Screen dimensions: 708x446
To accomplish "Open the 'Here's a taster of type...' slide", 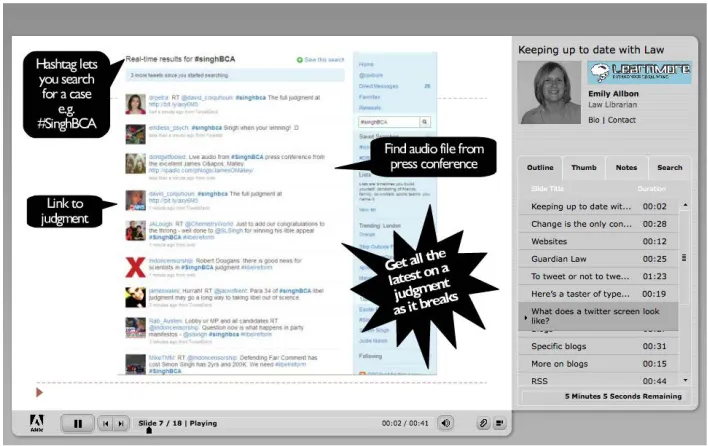I will pyautogui.click(x=598, y=294).
